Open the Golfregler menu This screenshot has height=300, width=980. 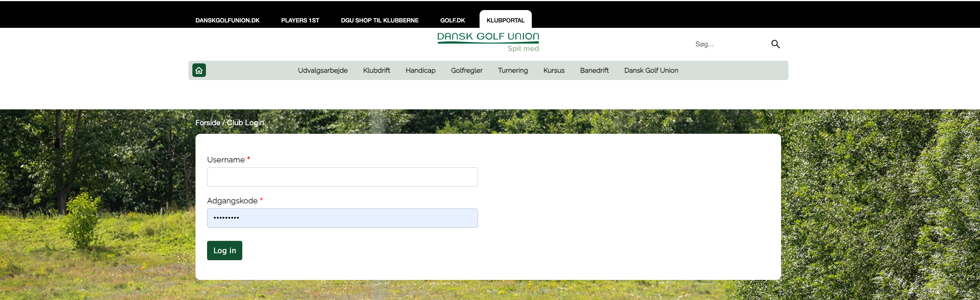point(466,70)
